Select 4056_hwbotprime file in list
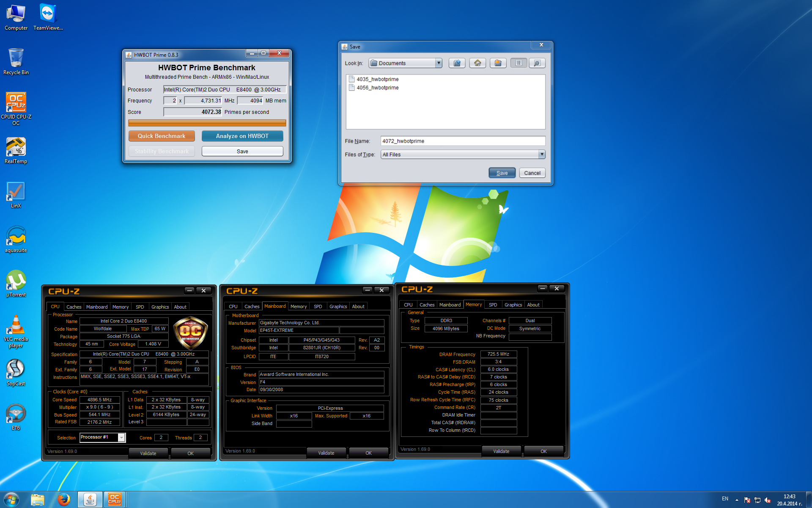 [374, 88]
